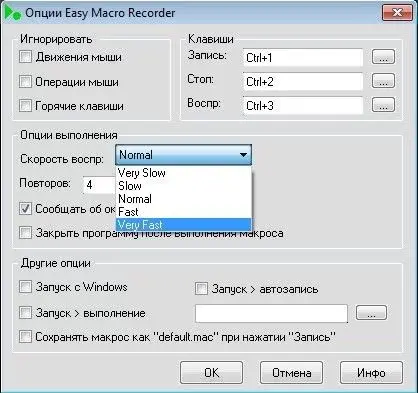418x393 pixels.
Task: Click the Easy Macro Recorder title bar icon
Action: tap(13, 13)
